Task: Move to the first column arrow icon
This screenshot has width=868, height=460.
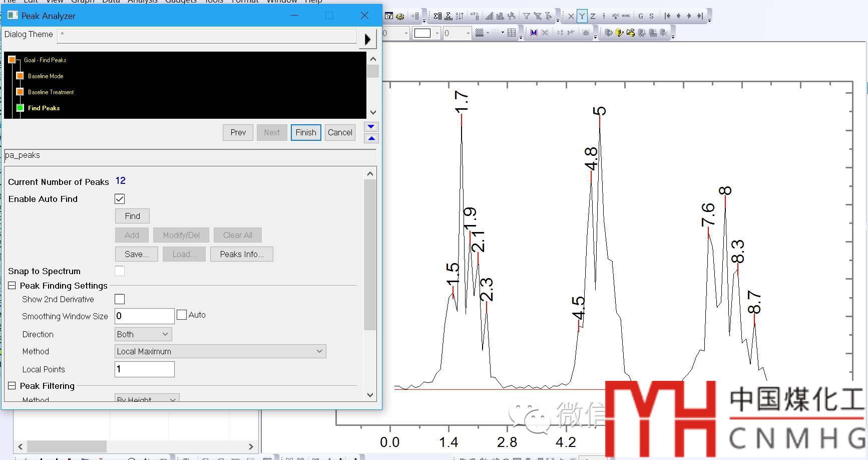Action: point(667,16)
